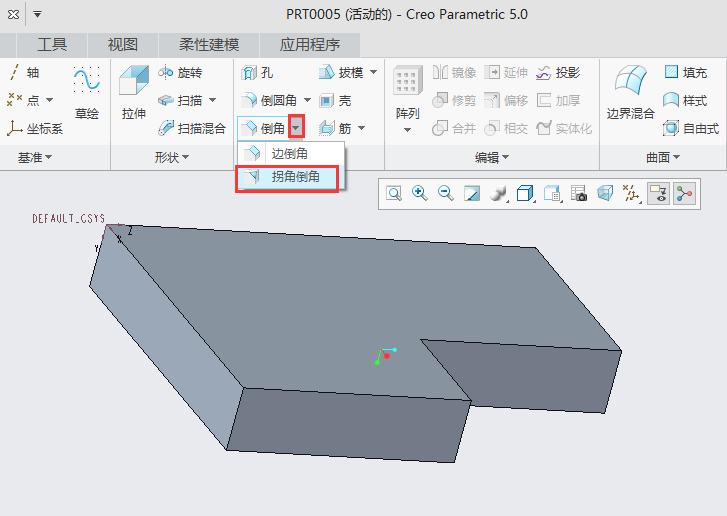Click the Refit view icon
The height and width of the screenshot is (516, 727).
click(394, 193)
